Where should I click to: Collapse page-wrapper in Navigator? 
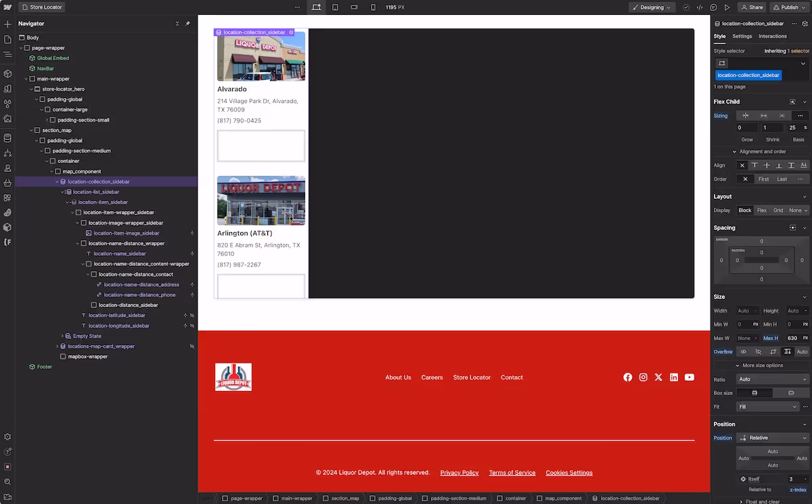(x=22, y=48)
